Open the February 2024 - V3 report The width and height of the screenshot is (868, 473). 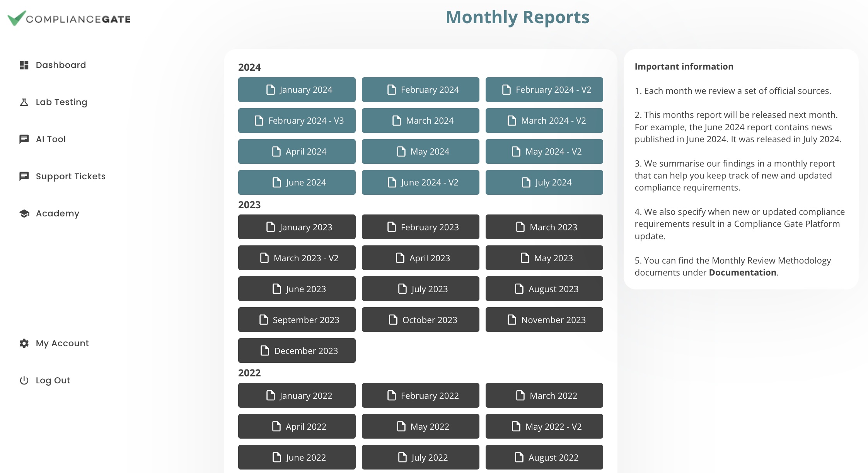(x=297, y=121)
